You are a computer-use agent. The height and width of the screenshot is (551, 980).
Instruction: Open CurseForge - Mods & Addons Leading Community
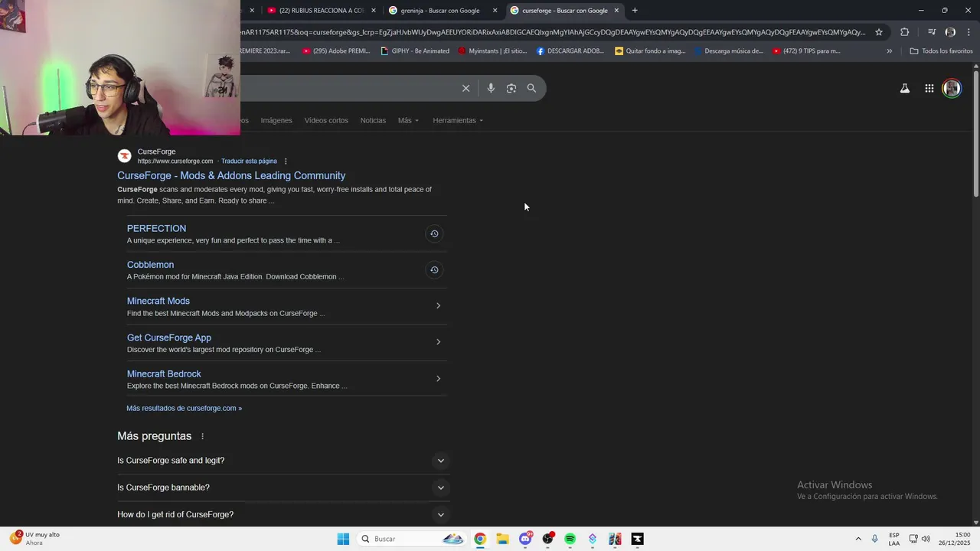pyautogui.click(x=231, y=175)
